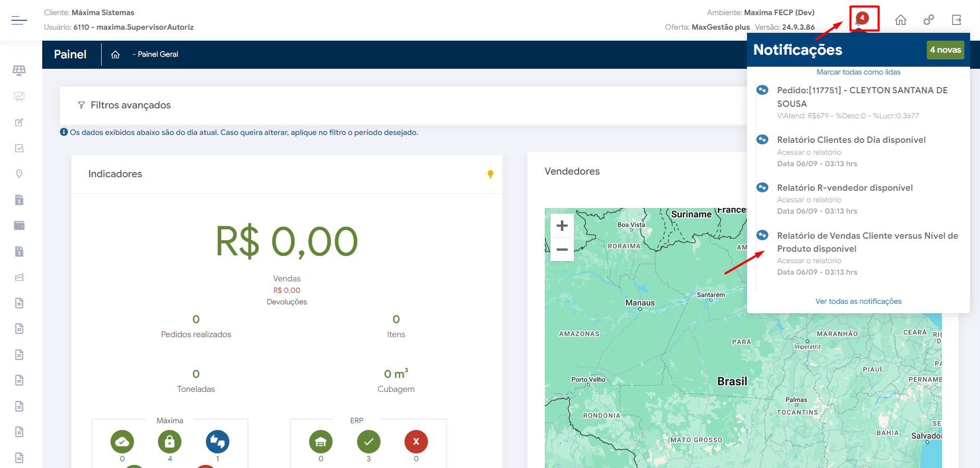Open Ver todas as notificações link
This screenshot has width=980, height=468.
858,301
